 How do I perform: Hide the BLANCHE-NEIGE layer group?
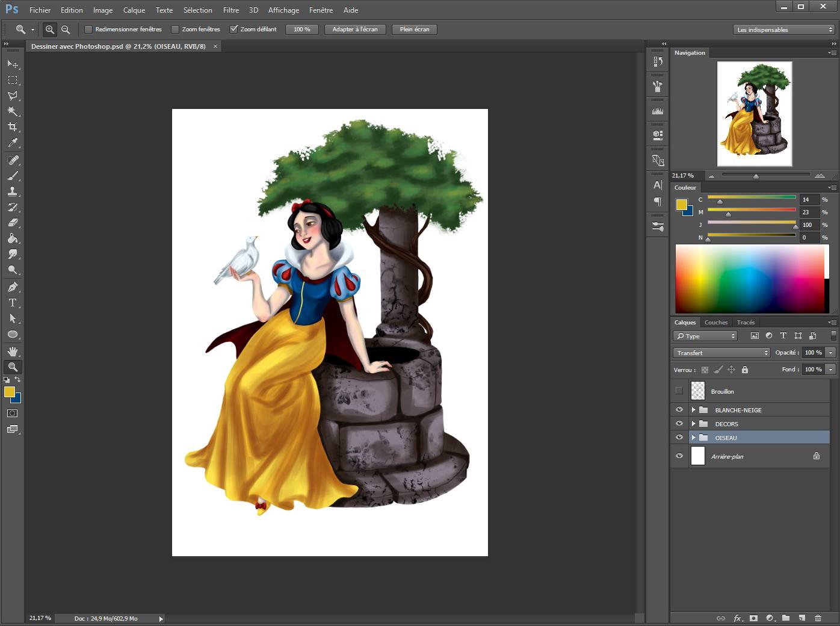coord(679,409)
